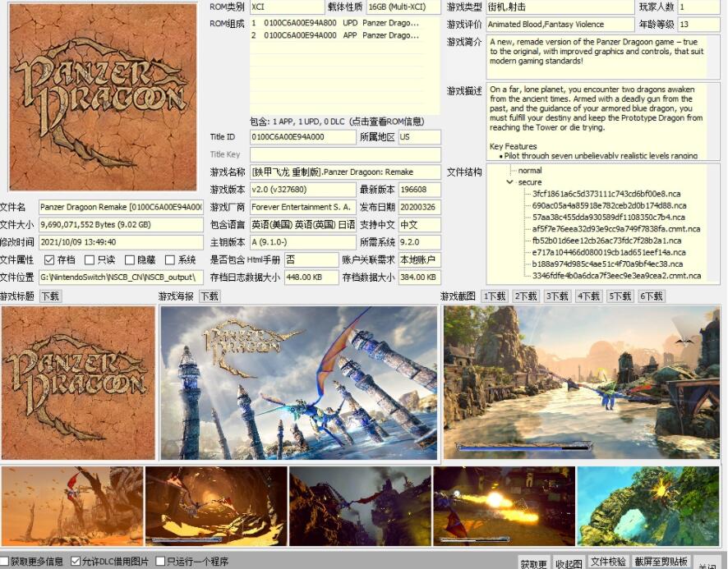
Task: Enable the 获取更多信息 checkbox
Action: point(5,561)
